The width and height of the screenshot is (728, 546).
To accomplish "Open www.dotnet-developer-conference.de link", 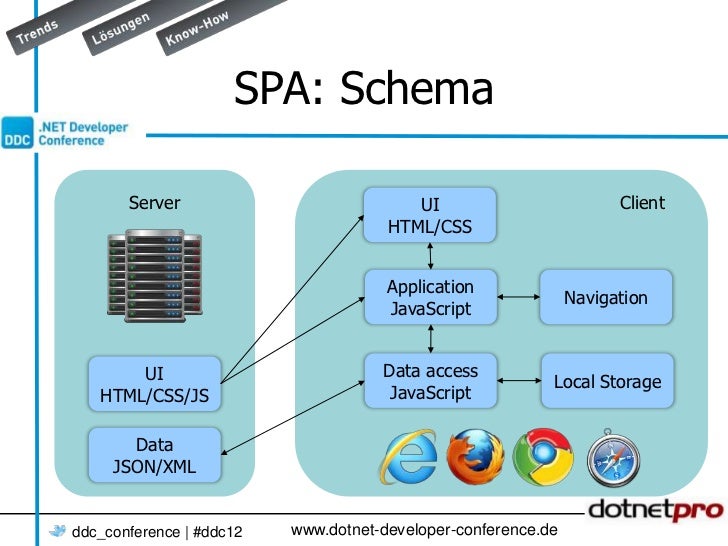I will pyautogui.click(x=424, y=530).
